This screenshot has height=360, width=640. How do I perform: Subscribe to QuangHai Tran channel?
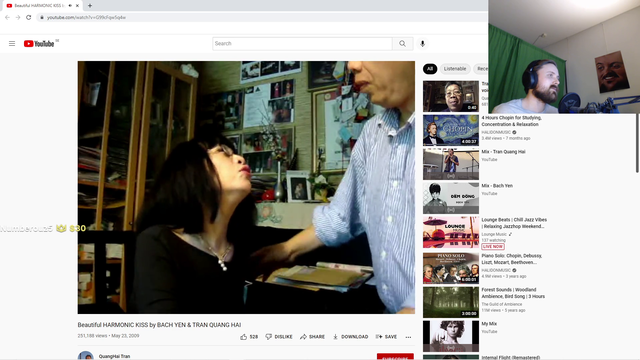[395, 356]
